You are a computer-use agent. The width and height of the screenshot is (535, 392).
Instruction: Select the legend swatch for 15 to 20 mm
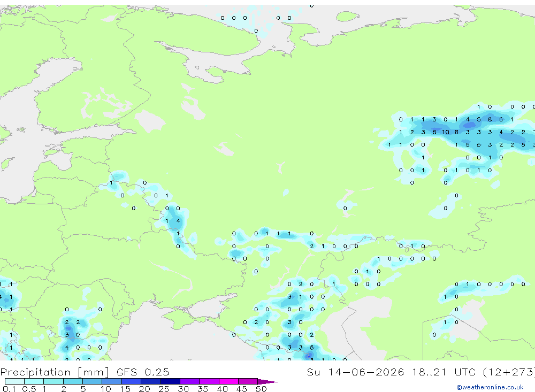tap(132, 381)
